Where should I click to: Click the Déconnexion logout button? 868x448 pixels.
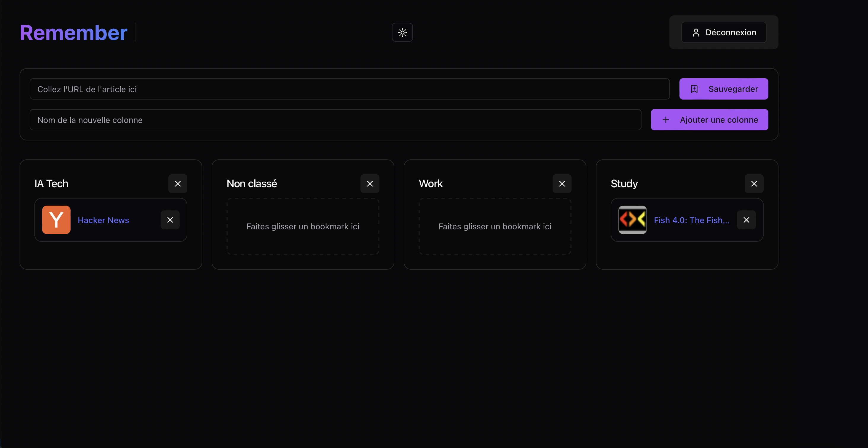tap(723, 32)
